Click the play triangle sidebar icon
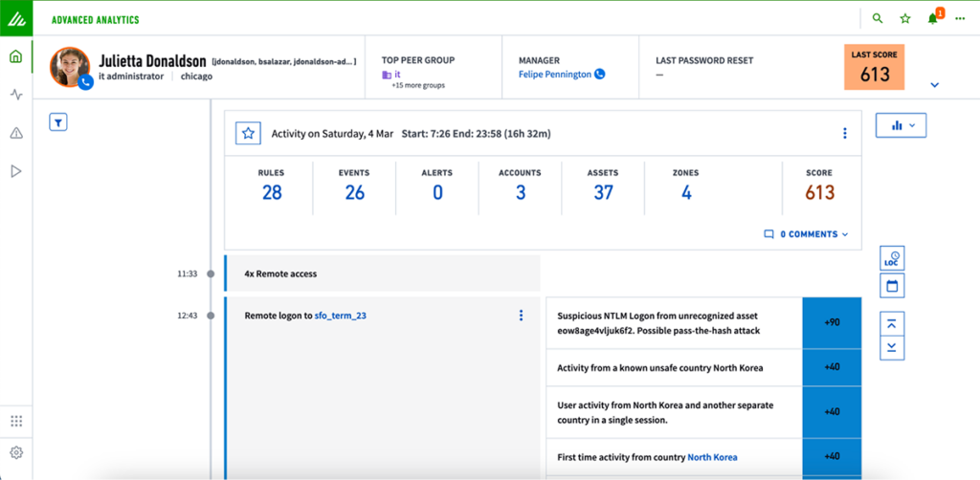 tap(15, 171)
